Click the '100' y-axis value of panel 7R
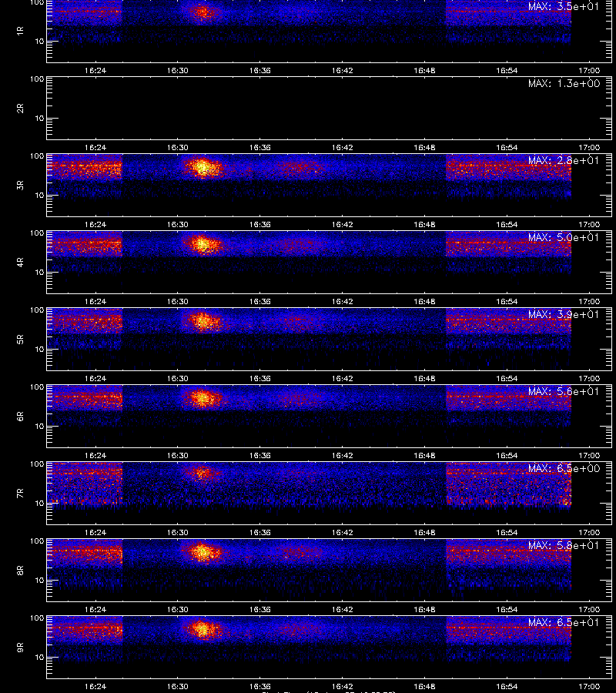616x693 pixels. 37,464
